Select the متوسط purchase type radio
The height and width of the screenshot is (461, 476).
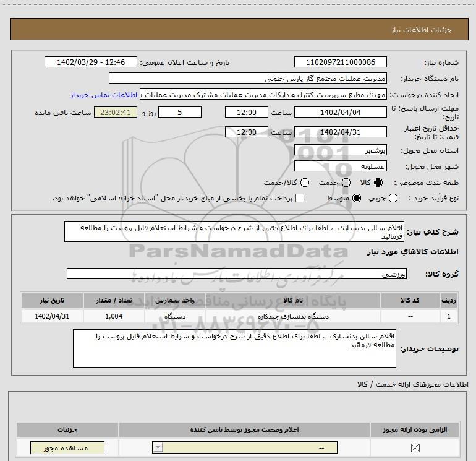coord(357,198)
